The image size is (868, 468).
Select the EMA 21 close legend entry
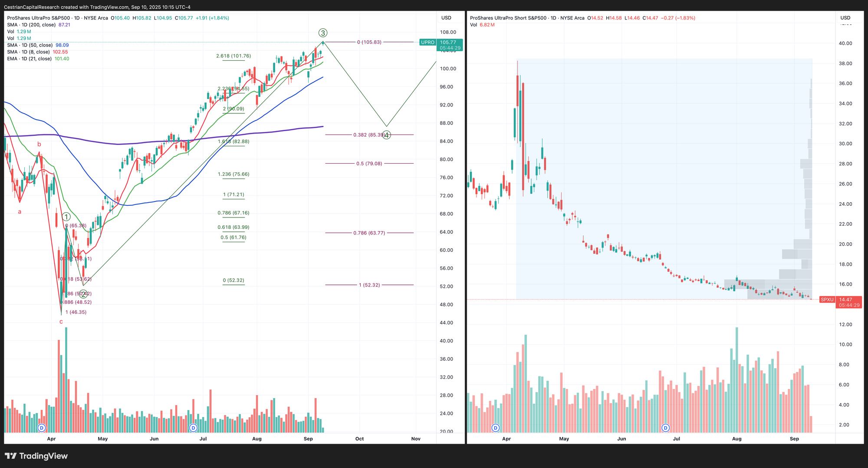pos(38,59)
